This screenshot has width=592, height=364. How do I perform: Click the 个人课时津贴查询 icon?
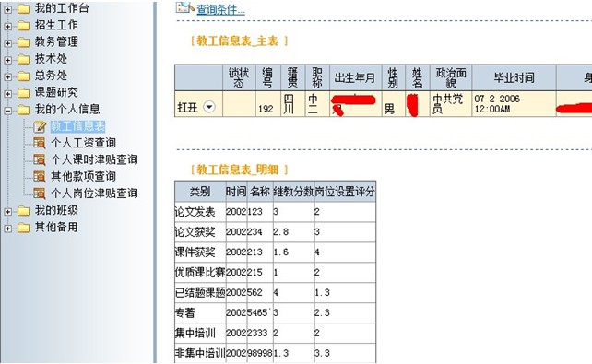pos(40,159)
